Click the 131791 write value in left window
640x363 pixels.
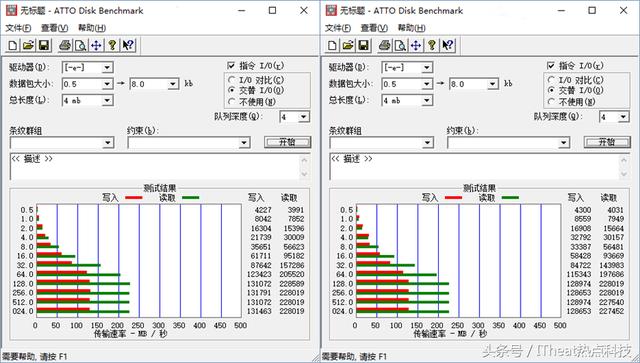click(x=259, y=293)
